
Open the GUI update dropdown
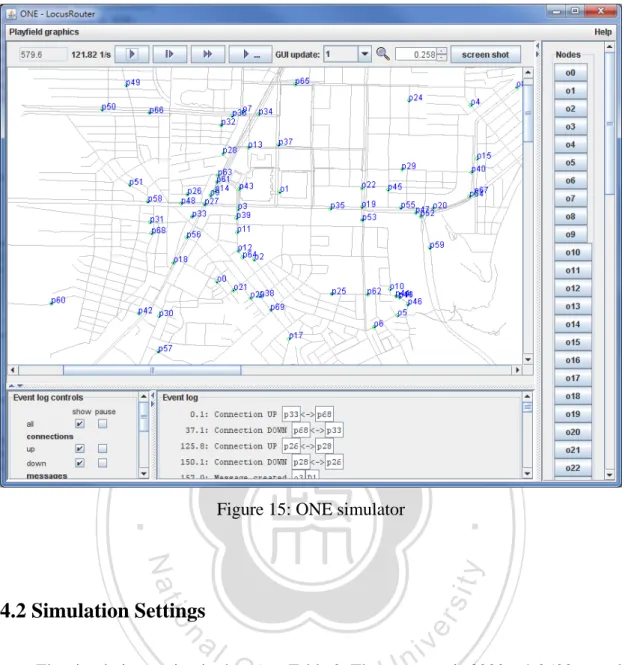click(x=364, y=54)
